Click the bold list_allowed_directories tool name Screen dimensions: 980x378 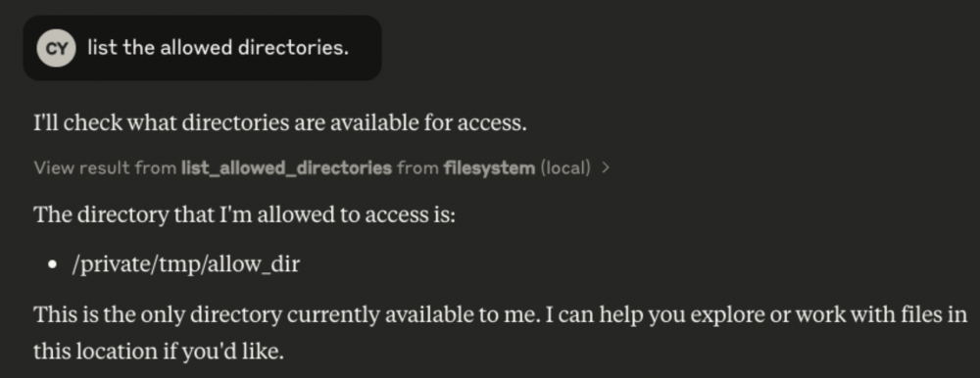point(286,168)
